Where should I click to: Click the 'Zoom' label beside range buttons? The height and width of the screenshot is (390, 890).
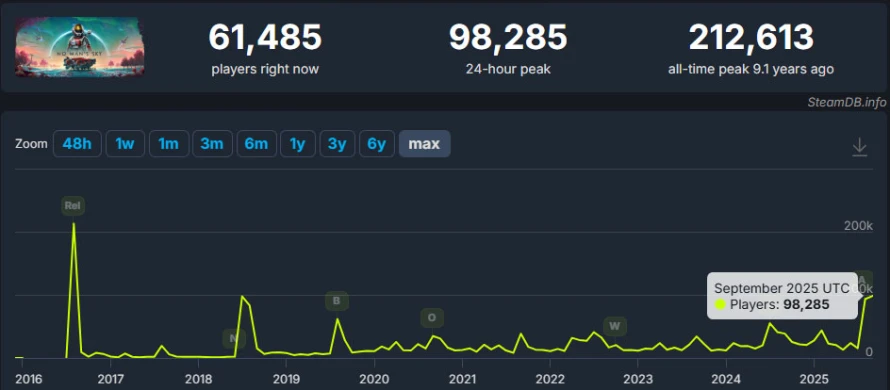click(x=31, y=144)
